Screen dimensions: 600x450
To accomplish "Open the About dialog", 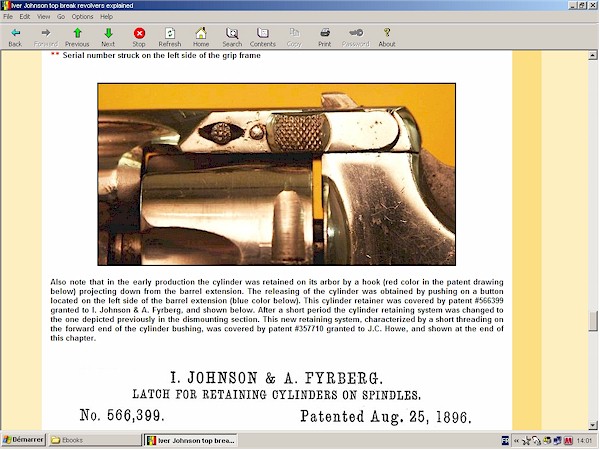I will pos(387,37).
